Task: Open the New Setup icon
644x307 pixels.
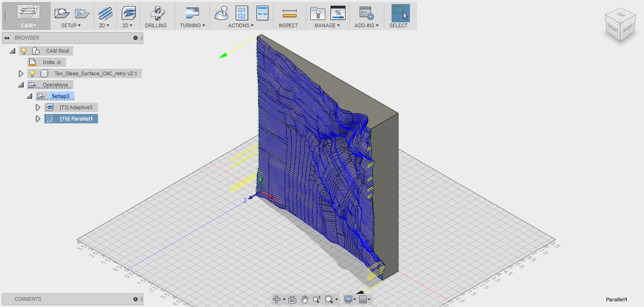Action: click(61, 13)
